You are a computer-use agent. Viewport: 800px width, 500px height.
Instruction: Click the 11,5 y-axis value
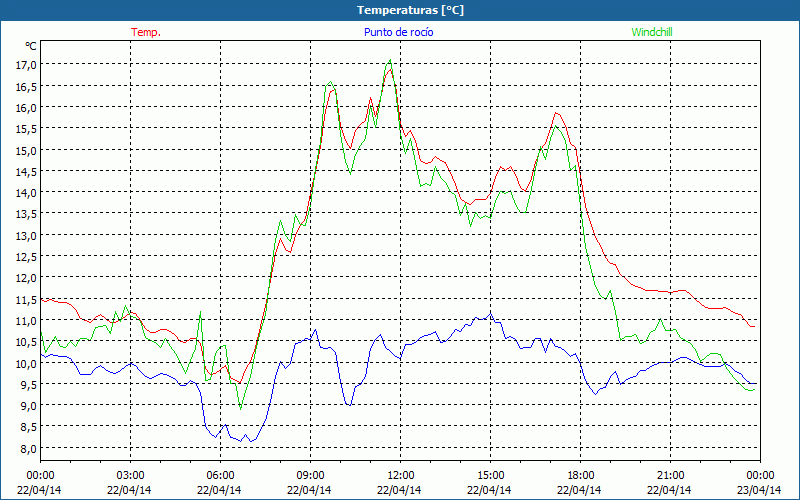point(28,299)
